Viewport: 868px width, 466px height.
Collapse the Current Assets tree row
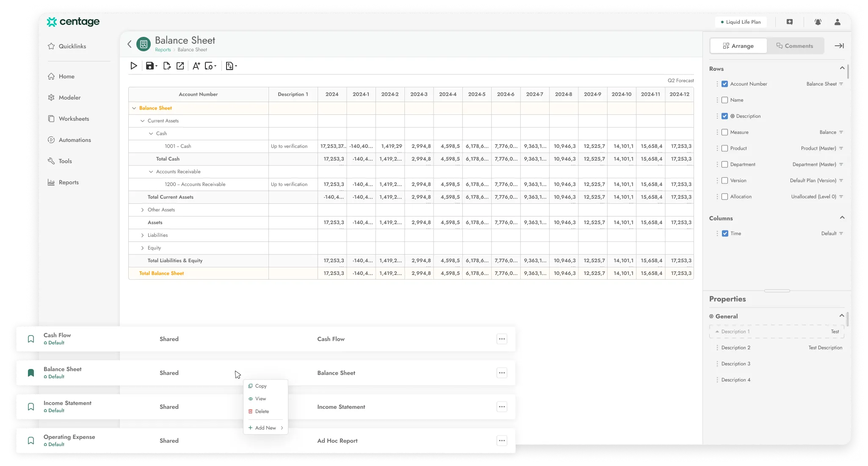coord(142,121)
